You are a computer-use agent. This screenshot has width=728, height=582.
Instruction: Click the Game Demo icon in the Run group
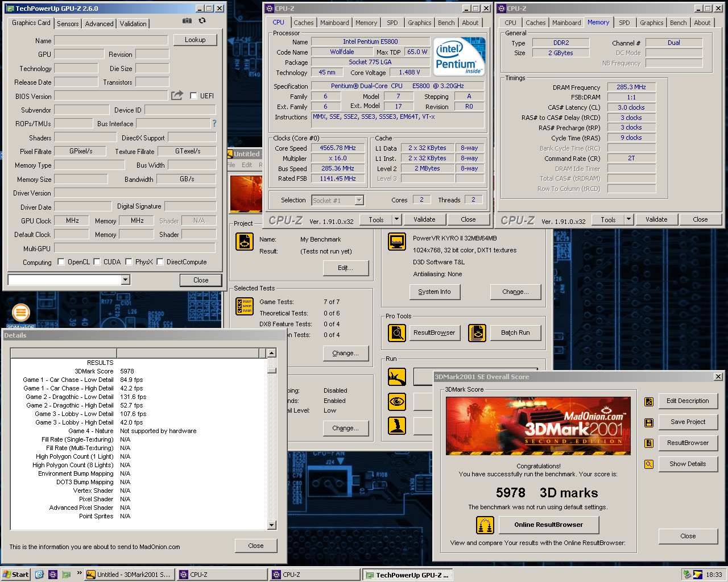(397, 425)
